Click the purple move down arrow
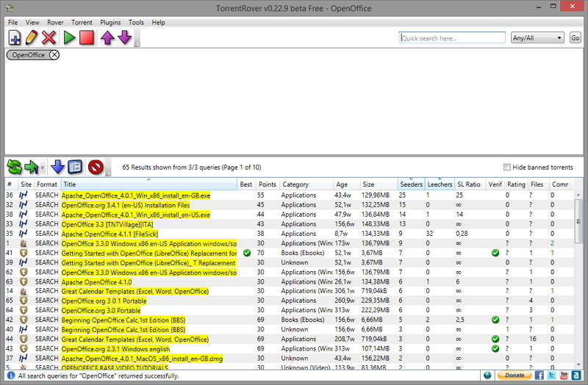588x385 pixels. point(125,38)
